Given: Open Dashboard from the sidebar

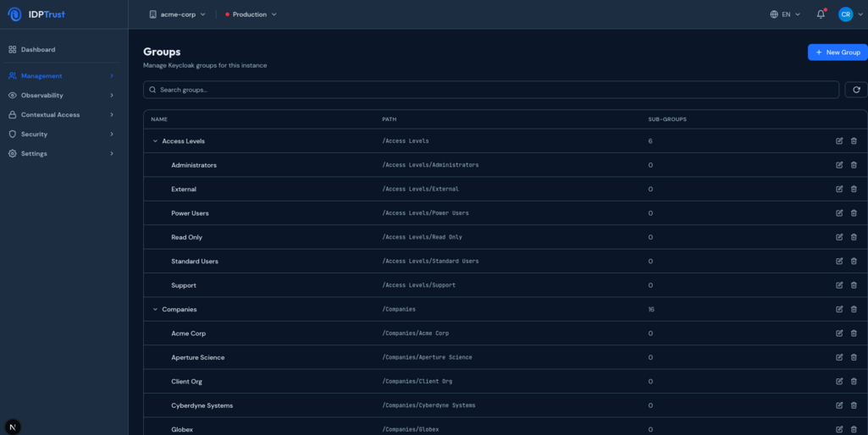Looking at the screenshot, I should tap(38, 50).
